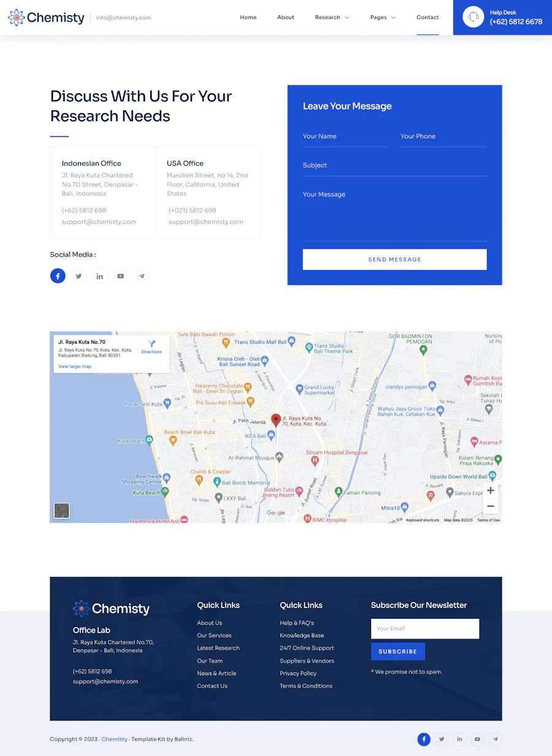
Task: Zoom out on the map
Action: 490,506
